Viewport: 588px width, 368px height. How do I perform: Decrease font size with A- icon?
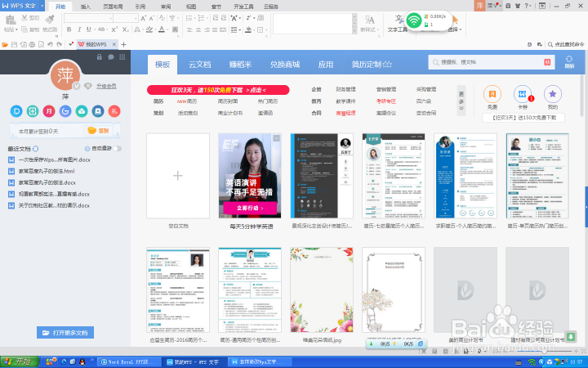[152, 18]
